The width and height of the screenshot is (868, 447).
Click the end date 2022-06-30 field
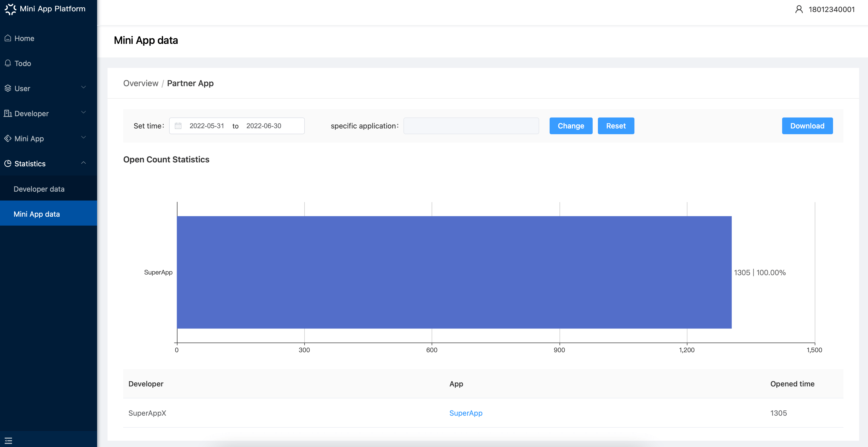pos(264,126)
